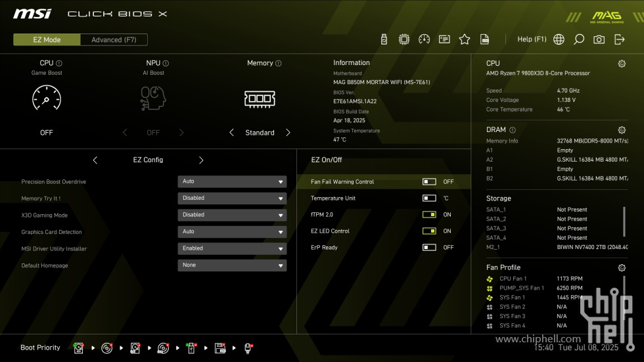Toggle Fan Fail Warning Control switch
This screenshot has width=644, height=362.
[429, 182]
